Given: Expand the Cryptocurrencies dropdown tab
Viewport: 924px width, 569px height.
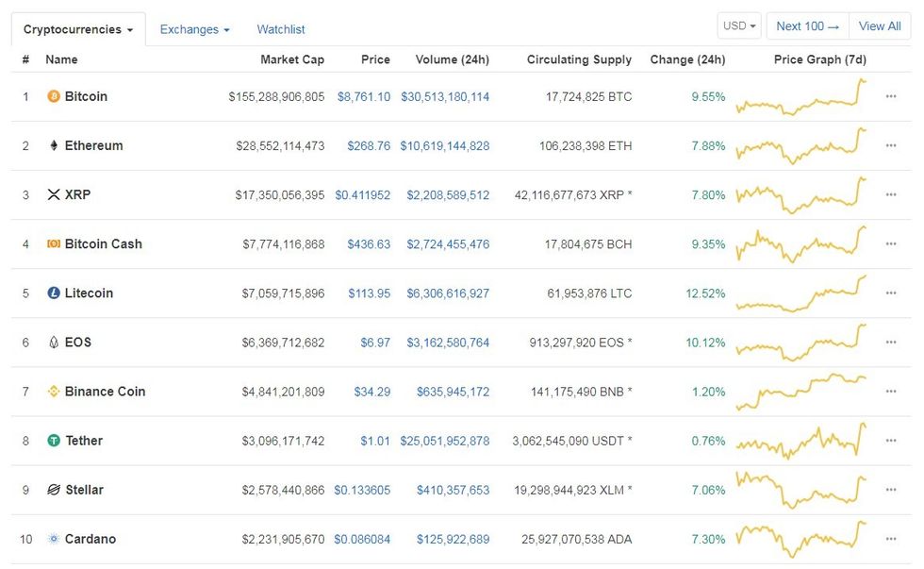Looking at the screenshot, I should pyautogui.click(x=78, y=29).
